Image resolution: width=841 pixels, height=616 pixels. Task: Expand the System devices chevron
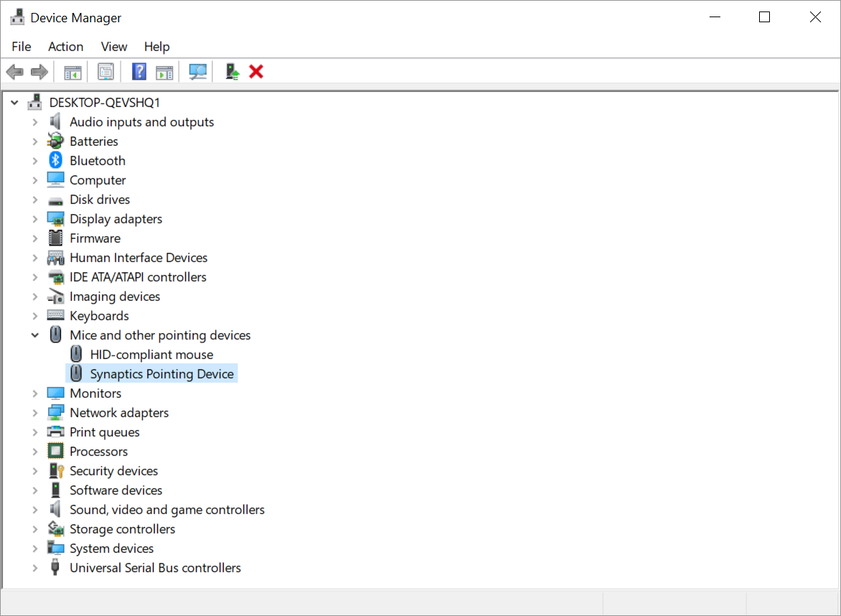[x=35, y=549]
